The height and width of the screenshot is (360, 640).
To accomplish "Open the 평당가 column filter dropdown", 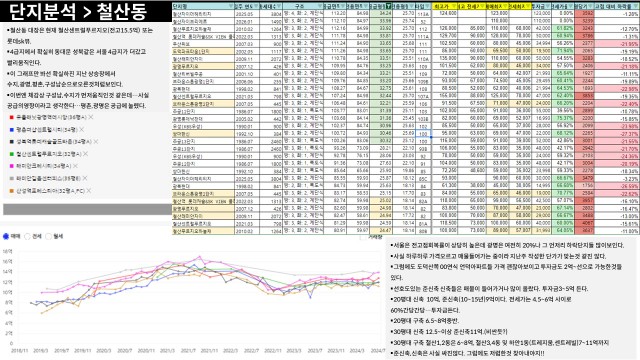I will point(591,6).
